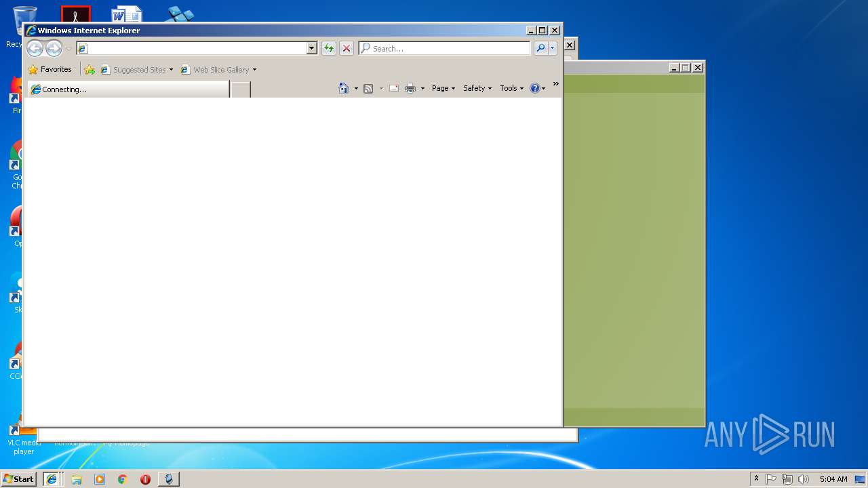The width and height of the screenshot is (868, 488).
Task: Launch Windows Media Player from taskbar
Action: click(x=100, y=479)
